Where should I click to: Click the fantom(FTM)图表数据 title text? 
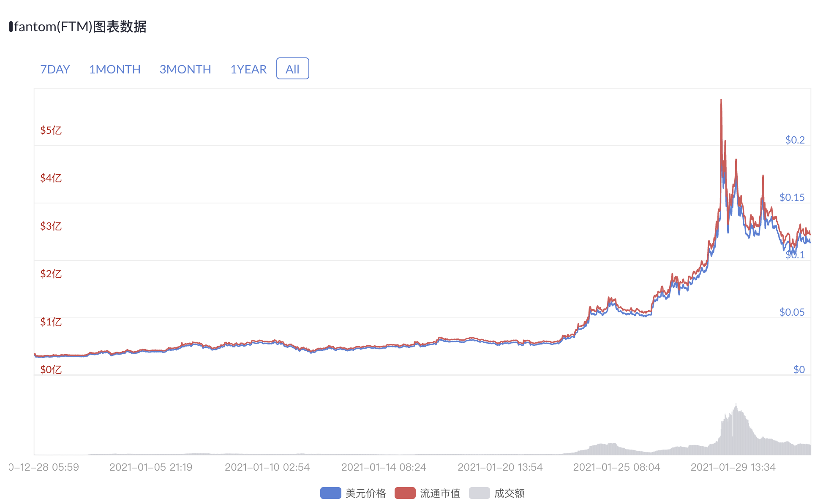(80, 27)
